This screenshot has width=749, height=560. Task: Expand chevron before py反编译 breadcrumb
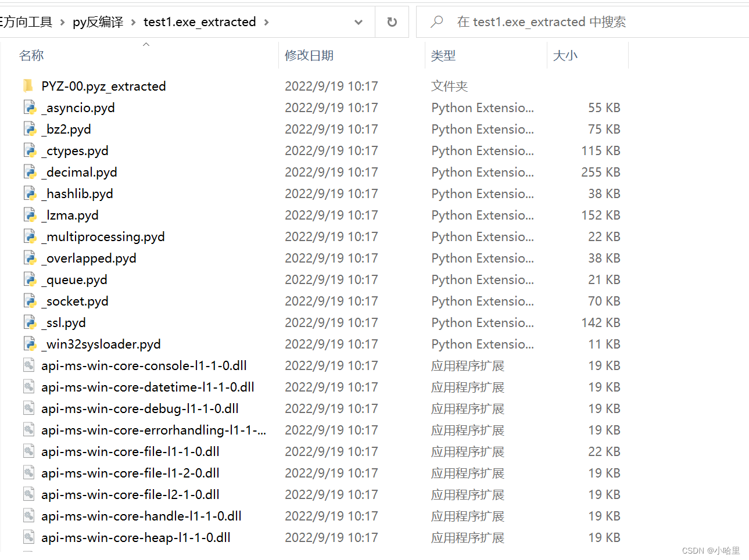[62, 22]
